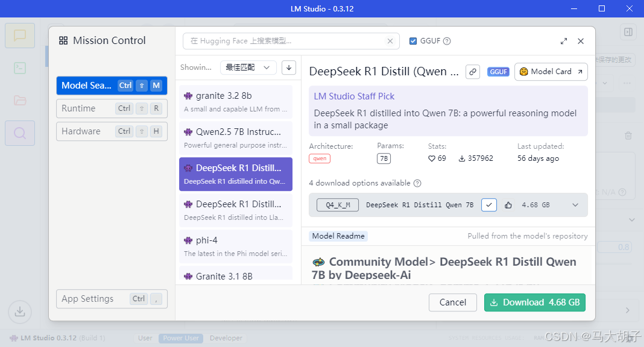Select the phi-4 model
This screenshot has height=347, width=644.
(x=236, y=246)
